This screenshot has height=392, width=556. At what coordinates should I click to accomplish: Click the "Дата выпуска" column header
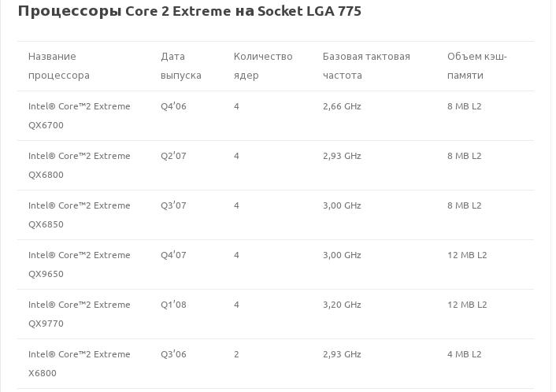point(180,66)
